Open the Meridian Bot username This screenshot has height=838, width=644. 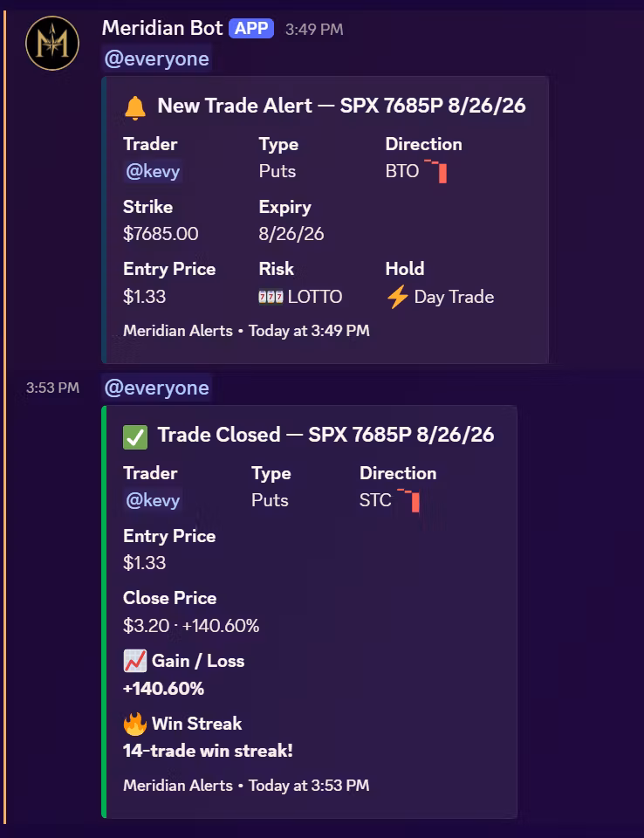coord(162,28)
